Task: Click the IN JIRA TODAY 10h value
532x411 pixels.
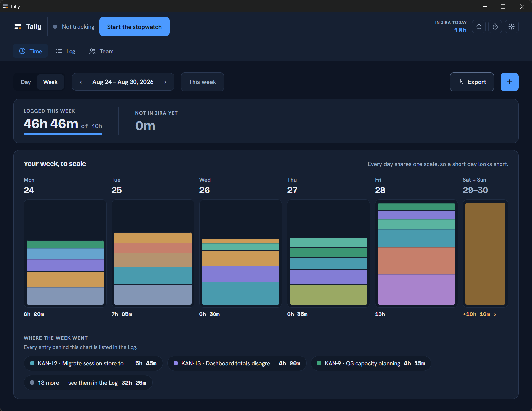Action: tap(460, 30)
